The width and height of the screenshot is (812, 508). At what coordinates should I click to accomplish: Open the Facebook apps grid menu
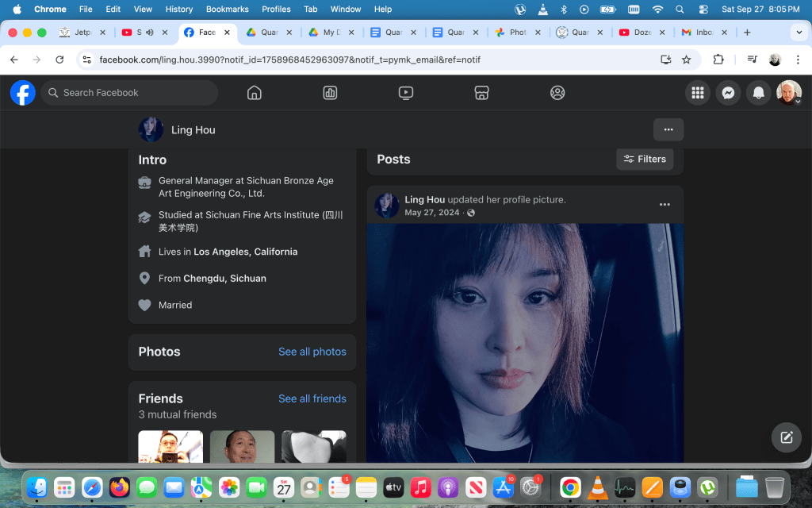[697, 93]
